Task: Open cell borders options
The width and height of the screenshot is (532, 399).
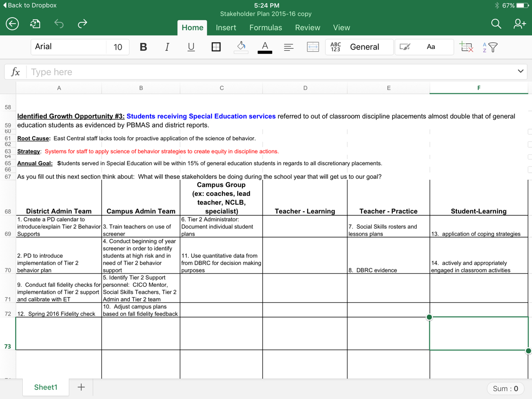Action: pyautogui.click(x=216, y=47)
